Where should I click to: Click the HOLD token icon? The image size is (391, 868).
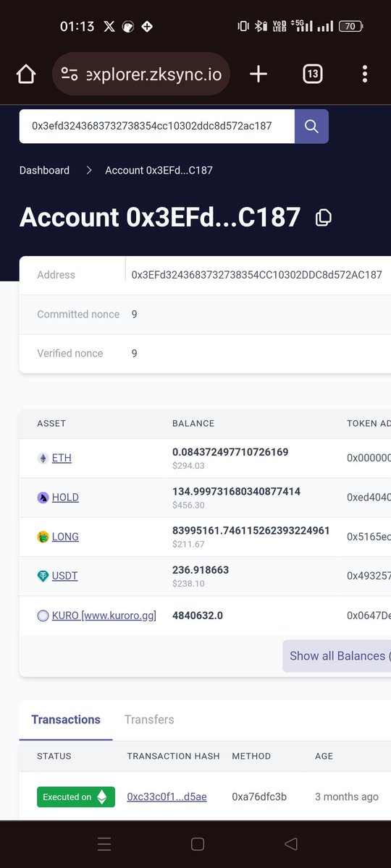click(43, 498)
